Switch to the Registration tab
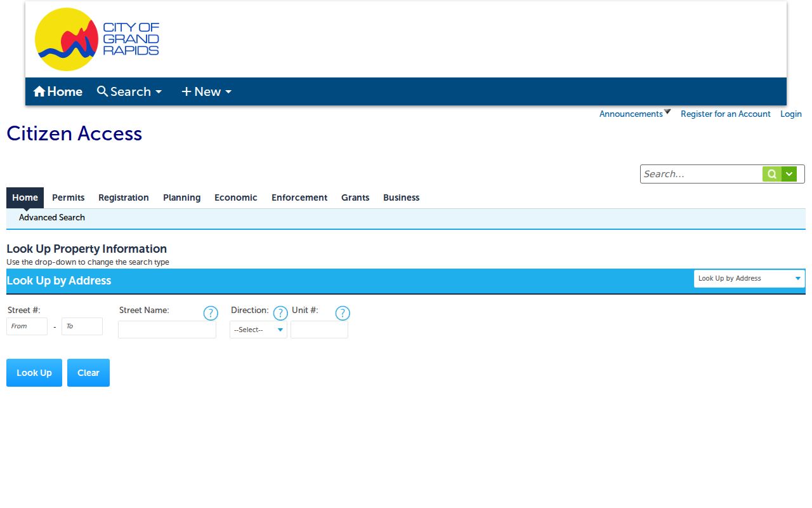Screen dimensions: 812x508 click(124, 197)
